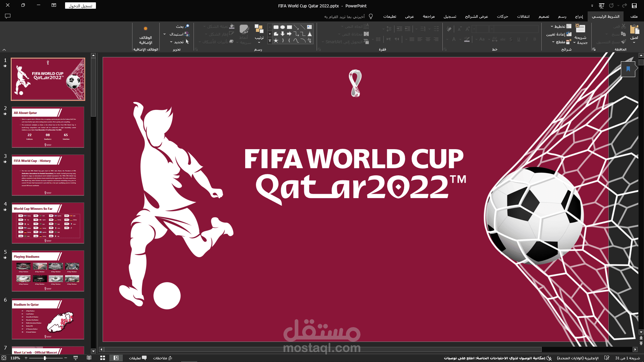Switch to Normal view in status bar

pyautogui.click(x=116, y=358)
